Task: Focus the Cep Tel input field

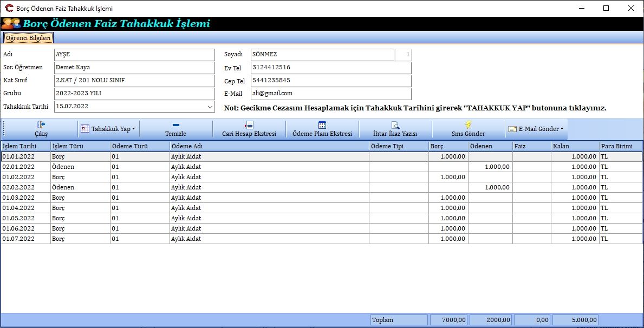Action: point(330,81)
